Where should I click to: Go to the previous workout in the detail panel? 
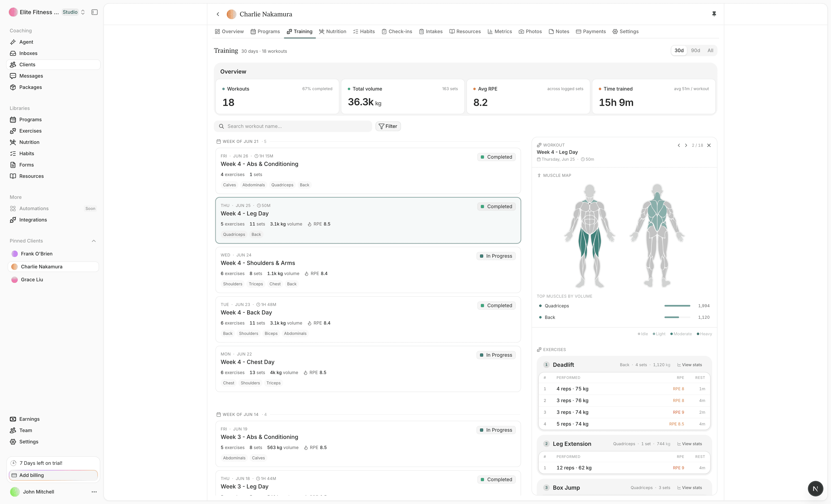(x=679, y=145)
